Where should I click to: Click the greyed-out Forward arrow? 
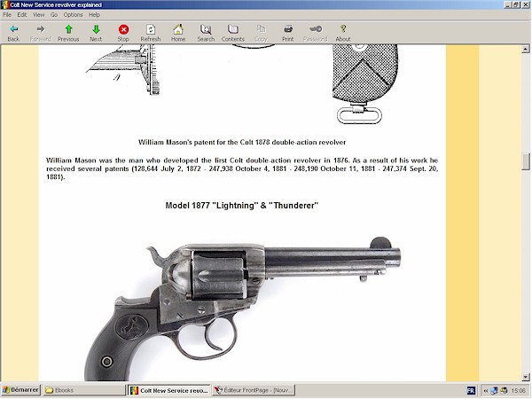click(x=41, y=33)
